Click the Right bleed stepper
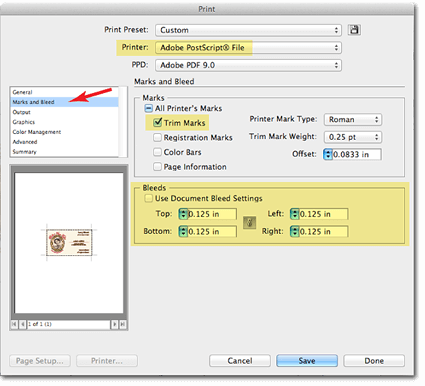 [x=294, y=231]
